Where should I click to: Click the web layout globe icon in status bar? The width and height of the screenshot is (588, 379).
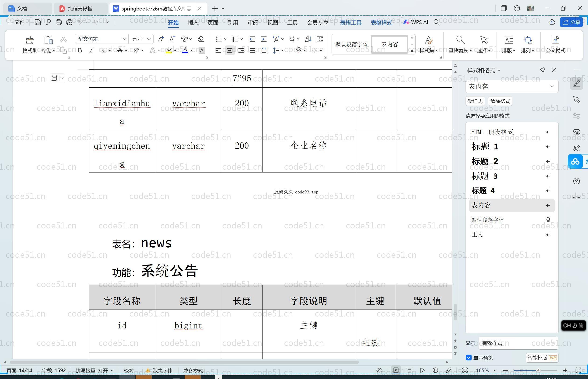coord(435,370)
